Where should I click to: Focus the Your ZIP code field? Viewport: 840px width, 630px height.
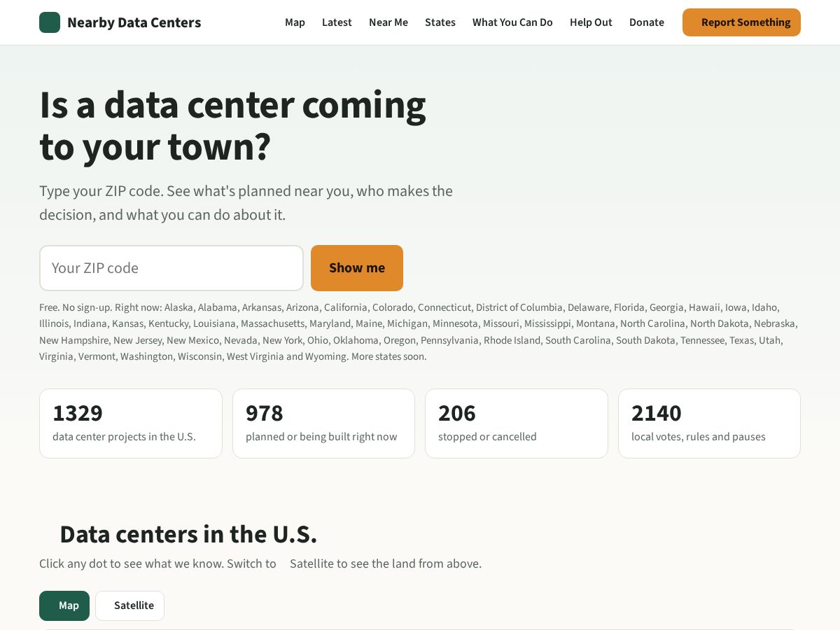(x=171, y=268)
